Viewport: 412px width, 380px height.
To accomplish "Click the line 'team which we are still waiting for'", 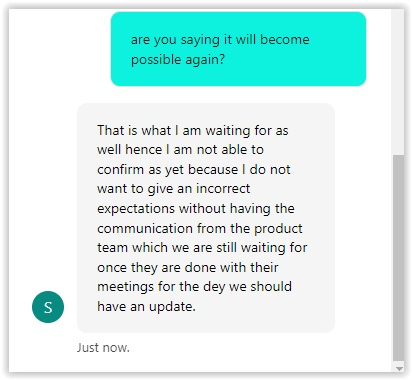I will coord(202,248).
